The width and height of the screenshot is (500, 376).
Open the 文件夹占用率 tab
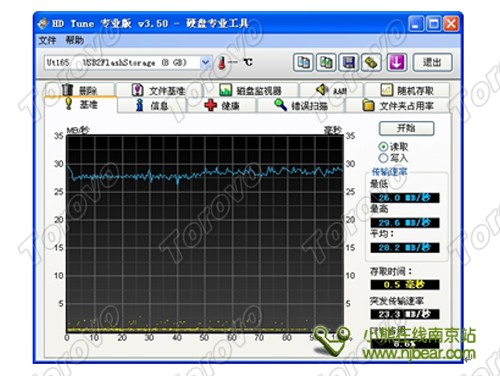click(398, 106)
